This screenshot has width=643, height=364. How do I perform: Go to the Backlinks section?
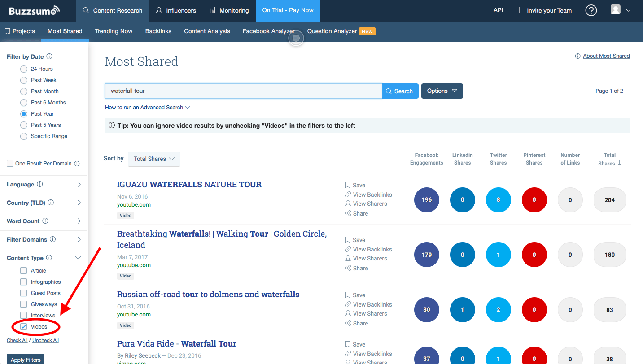(158, 31)
